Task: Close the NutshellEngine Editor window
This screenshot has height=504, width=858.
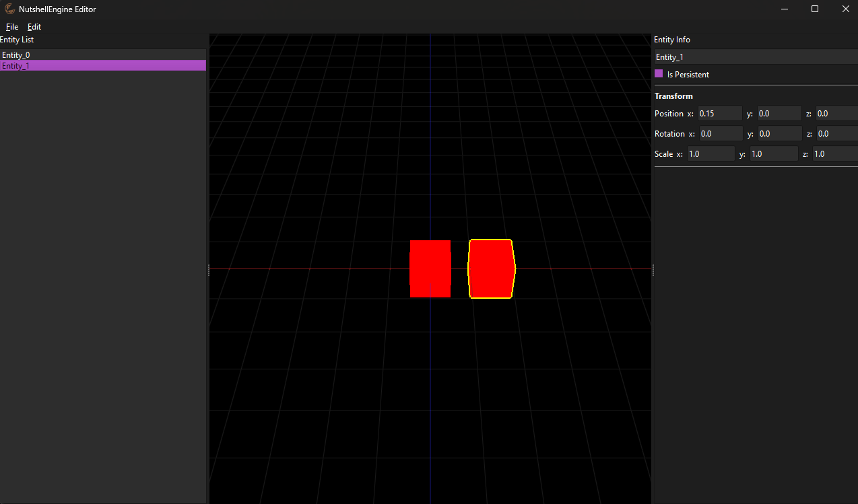Action: (x=845, y=9)
